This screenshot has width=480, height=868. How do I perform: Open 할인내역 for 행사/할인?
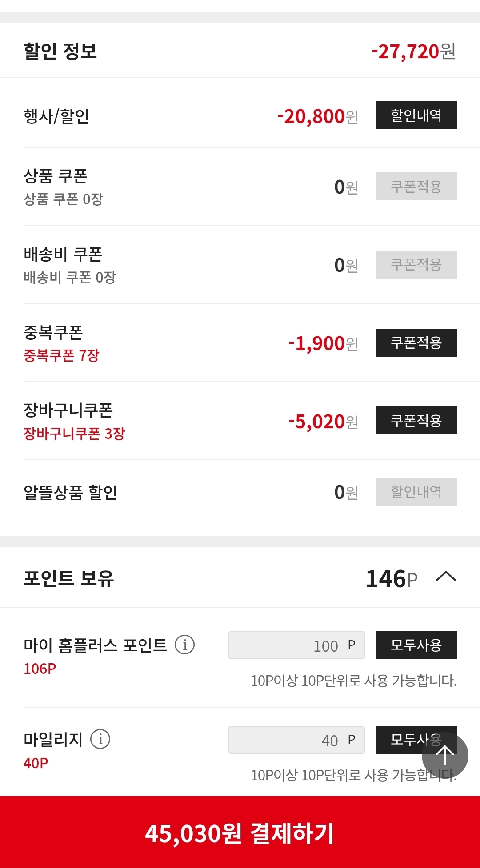(416, 115)
